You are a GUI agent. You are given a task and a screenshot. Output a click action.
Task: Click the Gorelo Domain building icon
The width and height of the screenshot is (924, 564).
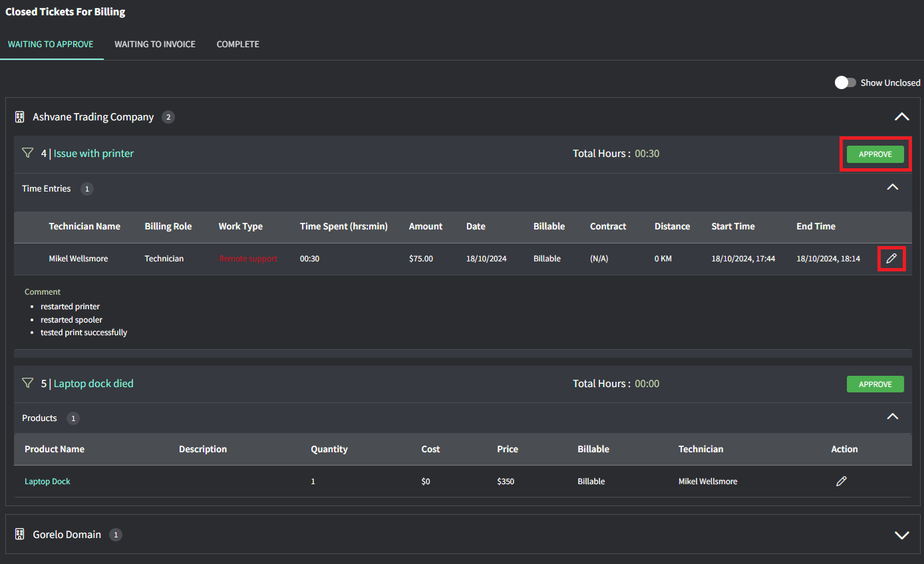tap(20, 534)
